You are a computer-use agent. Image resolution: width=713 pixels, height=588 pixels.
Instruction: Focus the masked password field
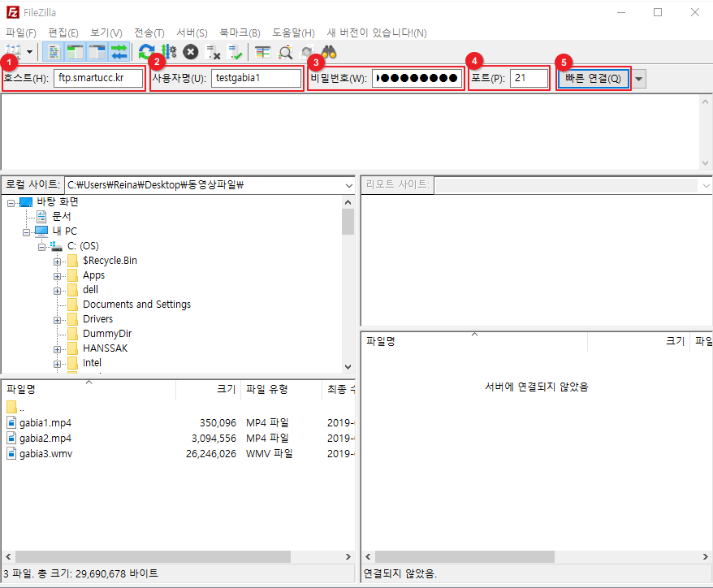pyautogui.click(x=417, y=78)
